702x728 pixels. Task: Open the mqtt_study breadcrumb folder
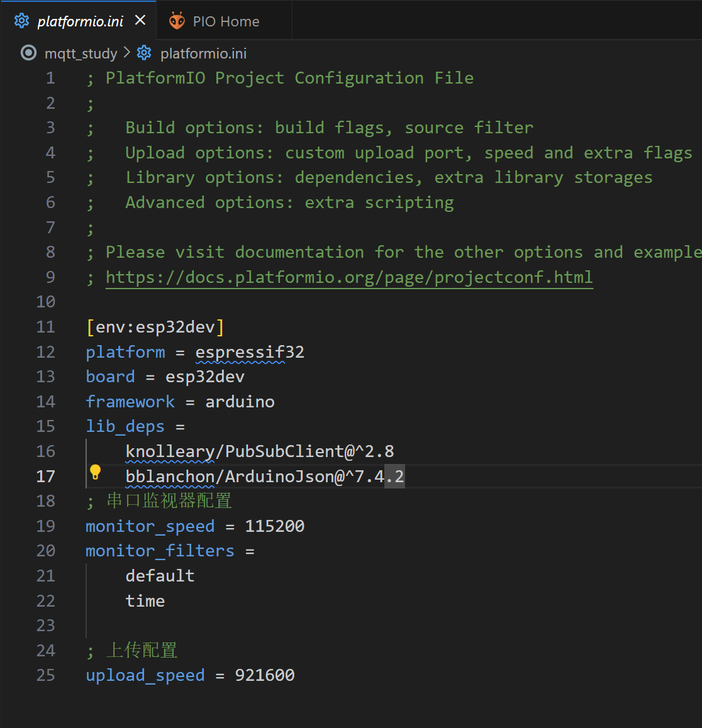coord(81,54)
